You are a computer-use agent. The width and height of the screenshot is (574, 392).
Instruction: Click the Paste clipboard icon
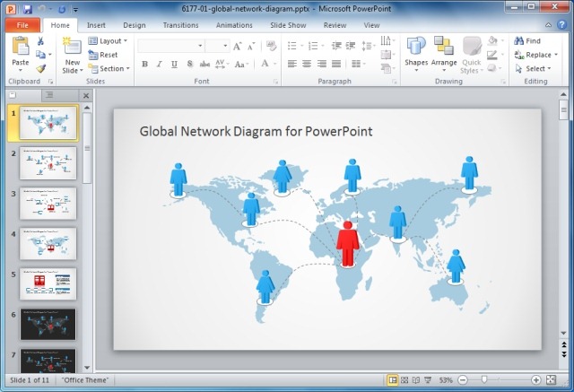pos(20,47)
